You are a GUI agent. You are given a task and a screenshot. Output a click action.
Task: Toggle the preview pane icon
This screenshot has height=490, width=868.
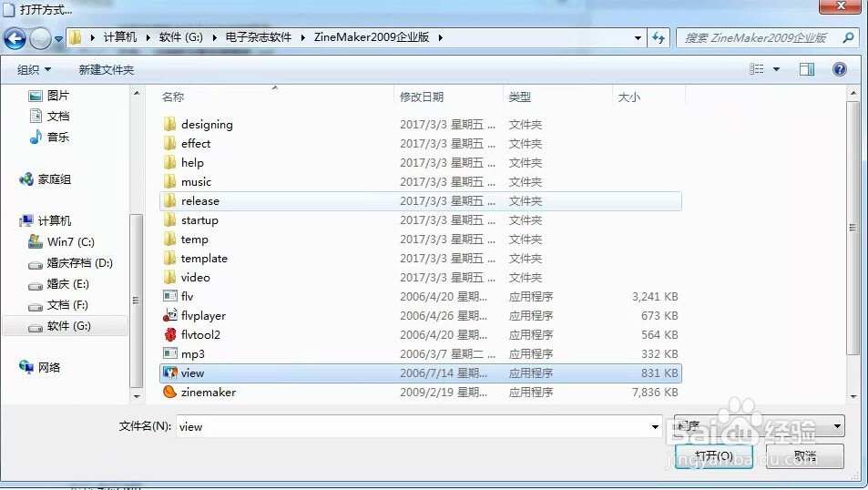click(x=807, y=69)
